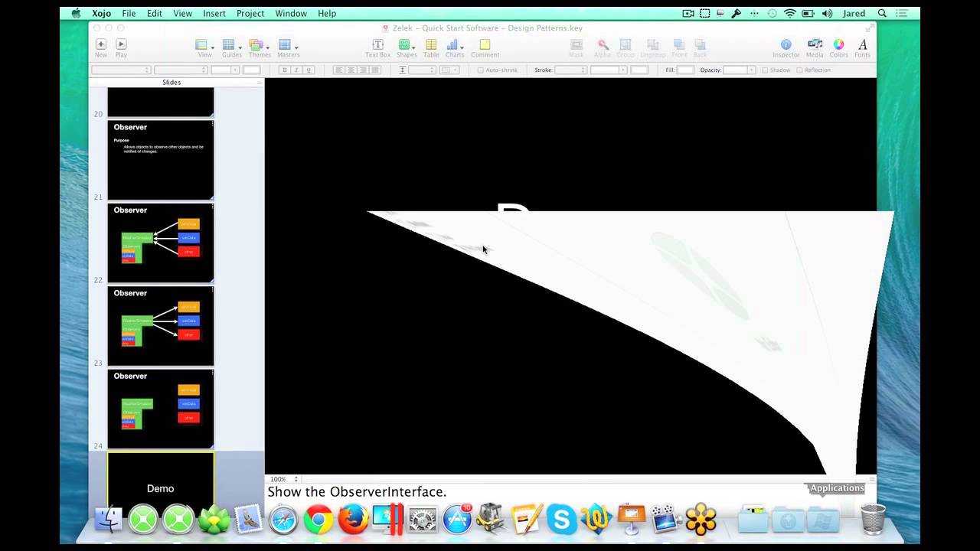The height and width of the screenshot is (551, 980).
Task: Click presenter note "Show the ObserverInterface."
Action: (357, 492)
